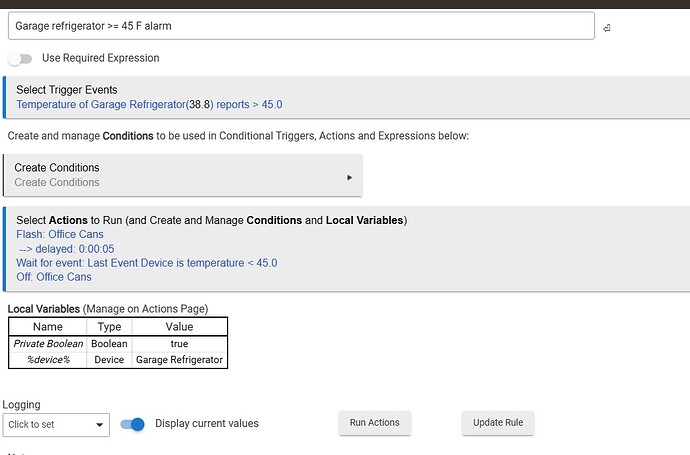Screen dimensions: 690x455
Task: Toggle off Display current values
Action: coord(132,424)
